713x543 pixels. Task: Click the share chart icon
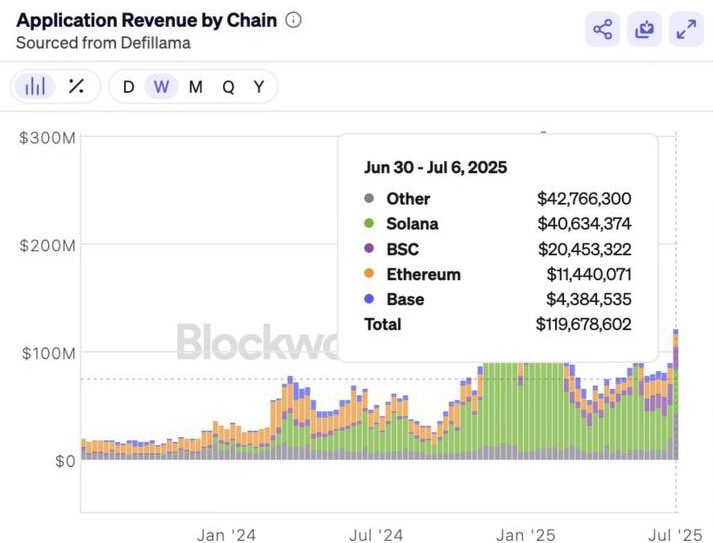tap(603, 30)
